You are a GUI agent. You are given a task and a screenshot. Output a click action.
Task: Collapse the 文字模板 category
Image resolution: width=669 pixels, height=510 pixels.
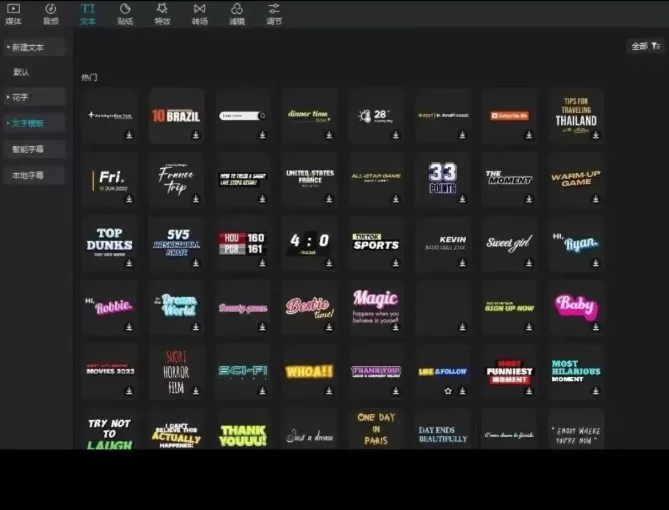click(x=34, y=123)
